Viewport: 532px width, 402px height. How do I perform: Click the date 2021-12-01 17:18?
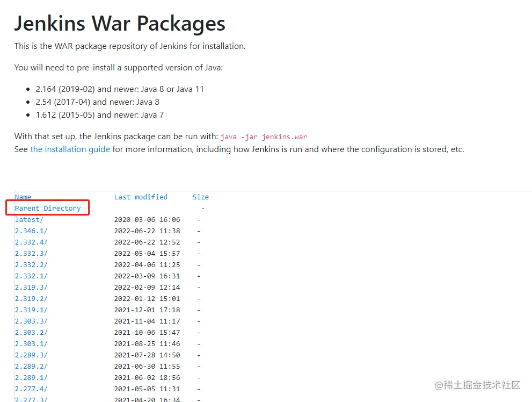147,310
